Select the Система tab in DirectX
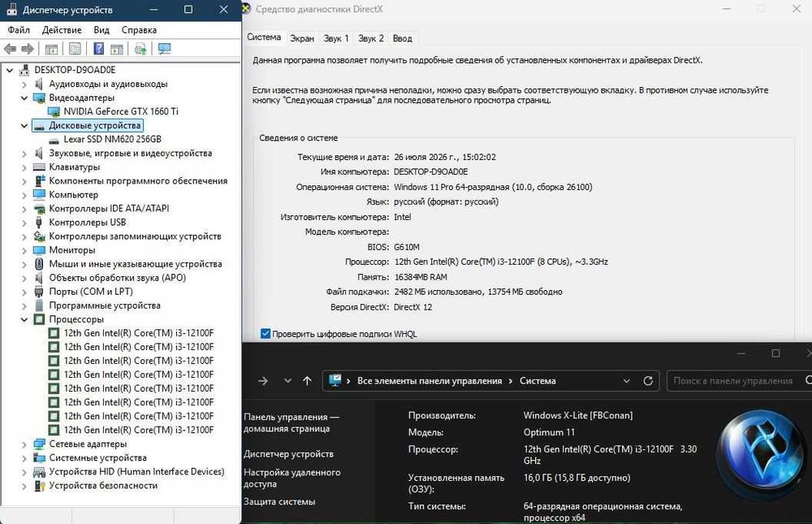Screen dimensions: 812x524 point(264,37)
